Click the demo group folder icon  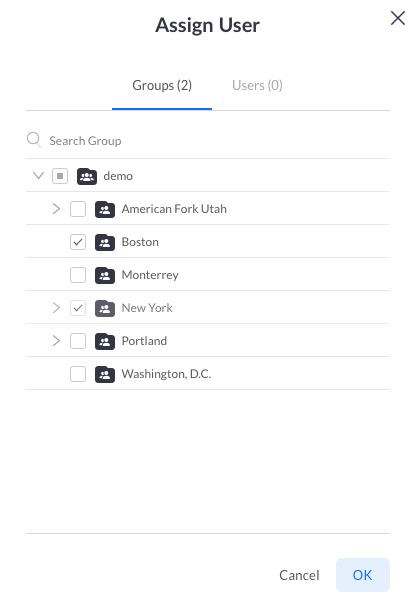[87, 177]
